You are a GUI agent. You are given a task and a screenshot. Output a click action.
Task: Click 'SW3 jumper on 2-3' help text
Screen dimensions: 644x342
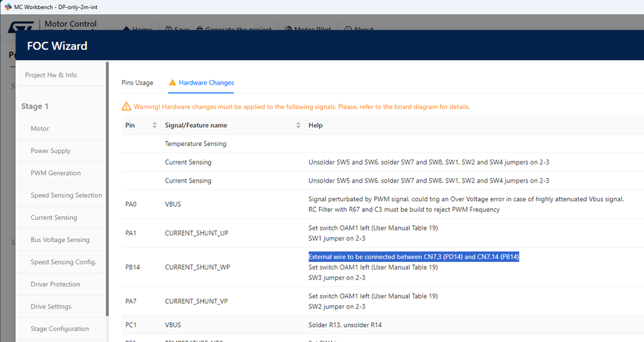(337, 278)
